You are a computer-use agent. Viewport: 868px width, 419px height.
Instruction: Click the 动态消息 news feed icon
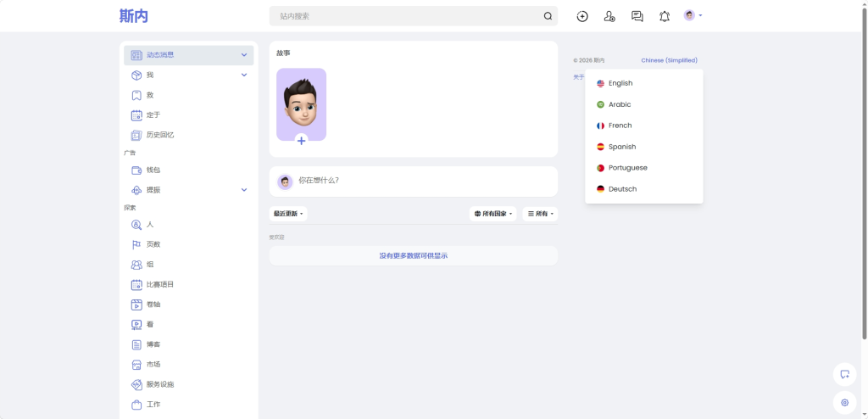click(136, 55)
